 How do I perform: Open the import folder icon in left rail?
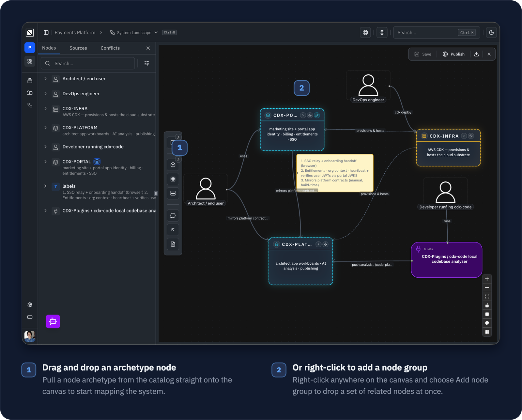30,93
